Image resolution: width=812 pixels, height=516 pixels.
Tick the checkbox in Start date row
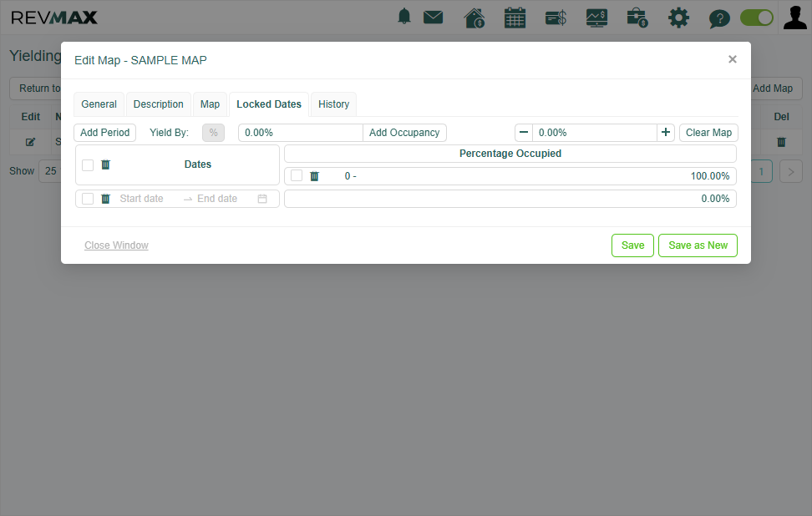click(x=88, y=199)
